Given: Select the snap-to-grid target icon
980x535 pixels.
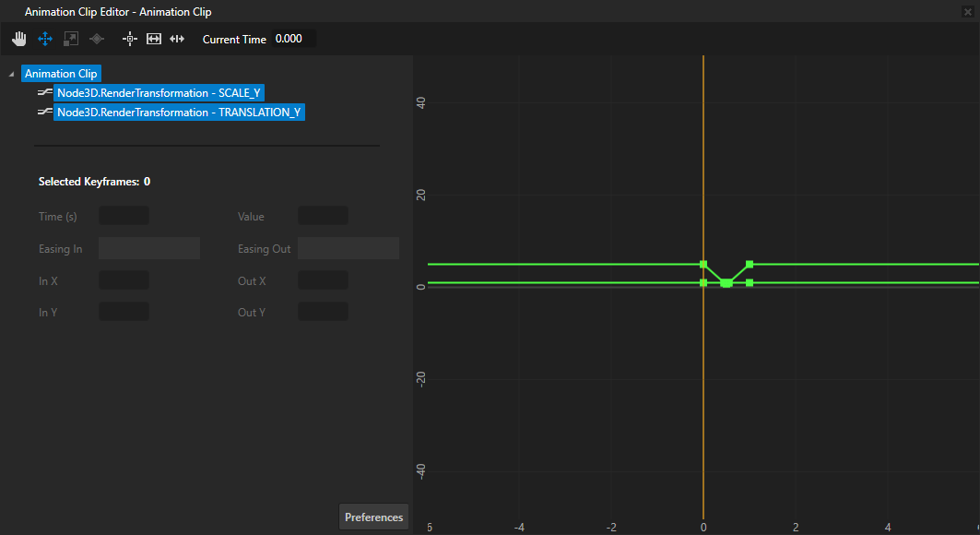Looking at the screenshot, I should 129,39.
